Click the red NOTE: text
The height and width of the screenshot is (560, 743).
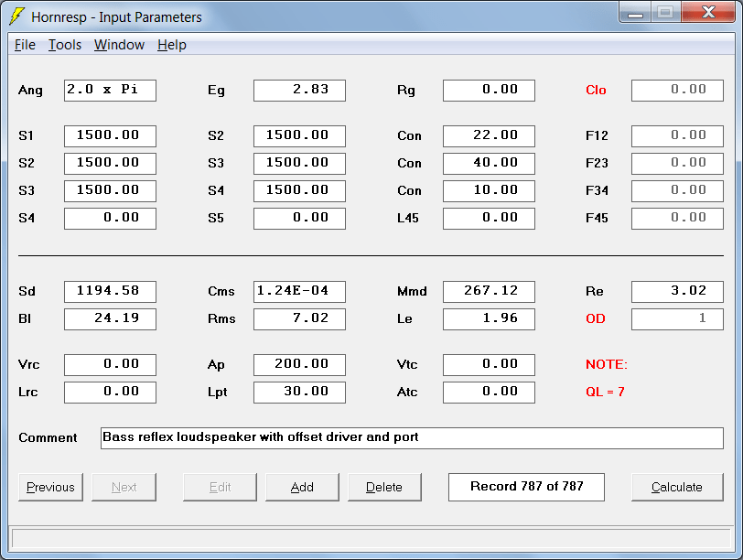607,364
